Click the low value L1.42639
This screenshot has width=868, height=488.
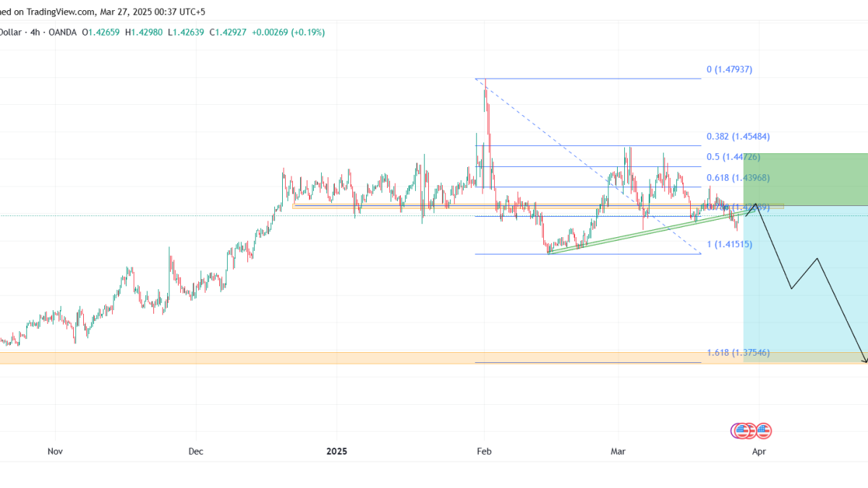[x=187, y=33]
